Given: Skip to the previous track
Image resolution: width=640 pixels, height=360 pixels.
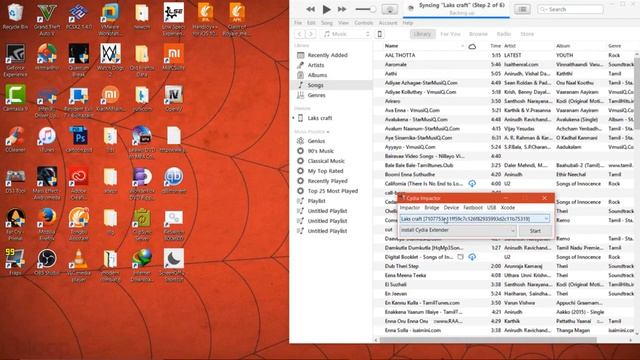Looking at the screenshot, I should click(x=311, y=9).
